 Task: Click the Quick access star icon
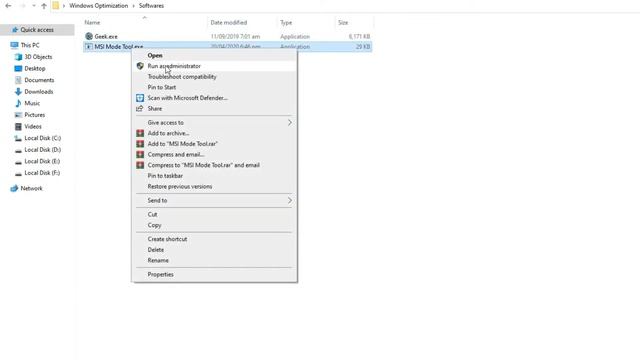click(x=15, y=30)
